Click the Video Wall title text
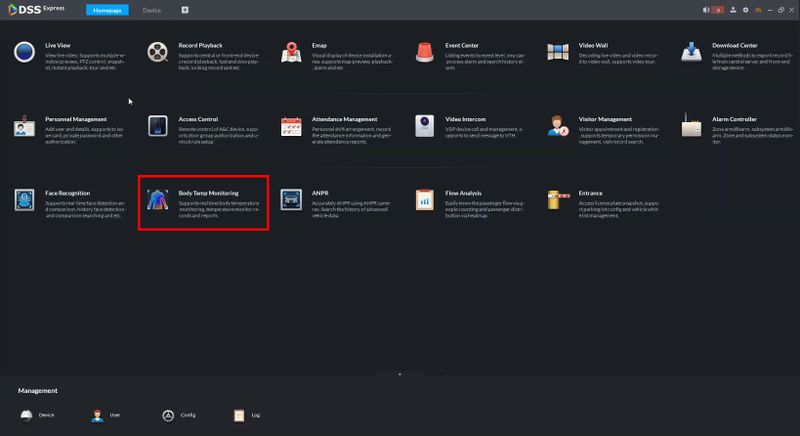 pyautogui.click(x=593, y=45)
